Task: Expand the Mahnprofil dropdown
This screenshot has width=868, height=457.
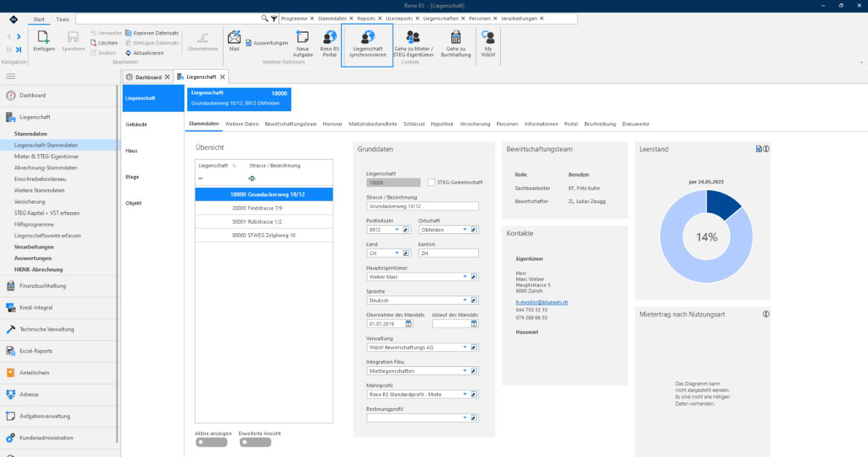Action: tap(465, 394)
